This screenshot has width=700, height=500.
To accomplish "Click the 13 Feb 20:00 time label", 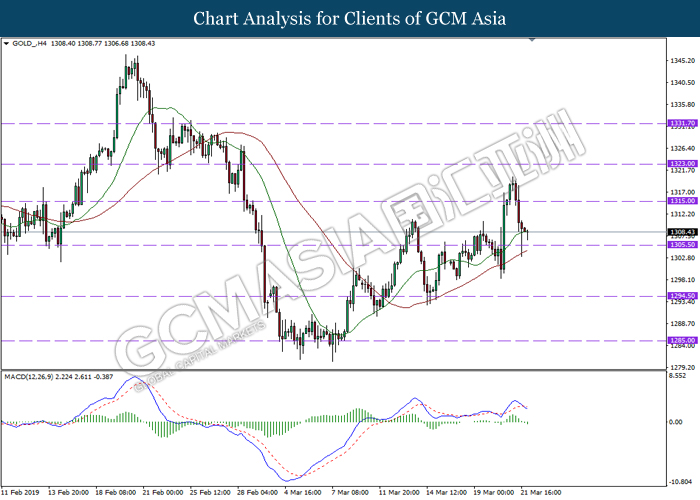I will [x=68, y=492].
